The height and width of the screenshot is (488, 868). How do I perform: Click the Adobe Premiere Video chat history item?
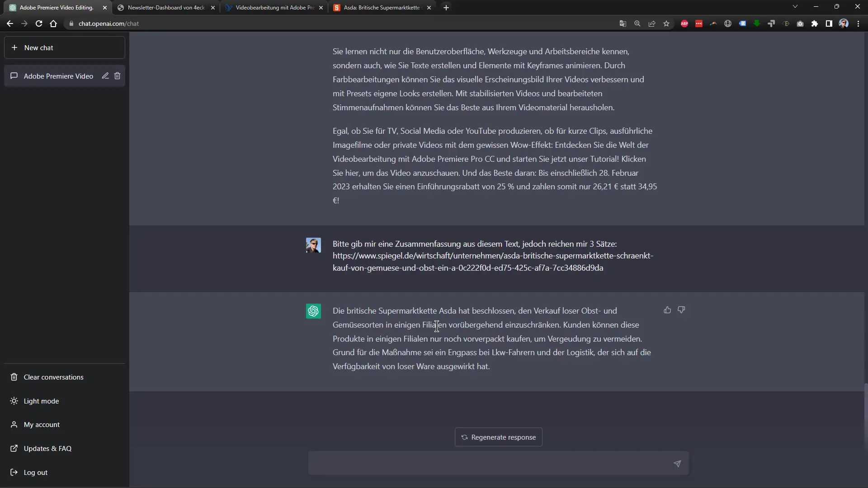58,75
